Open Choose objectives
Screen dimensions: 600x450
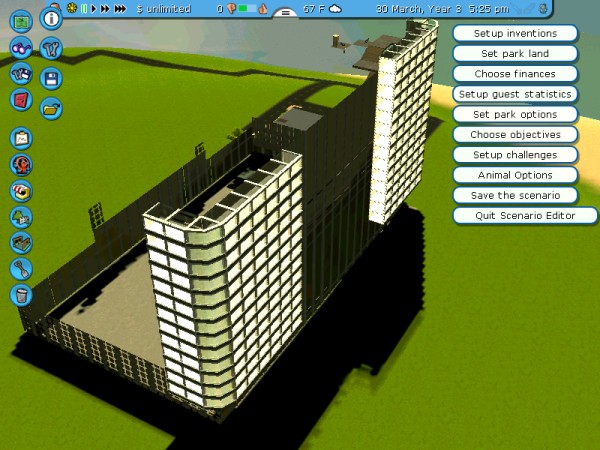click(x=515, y=135)
